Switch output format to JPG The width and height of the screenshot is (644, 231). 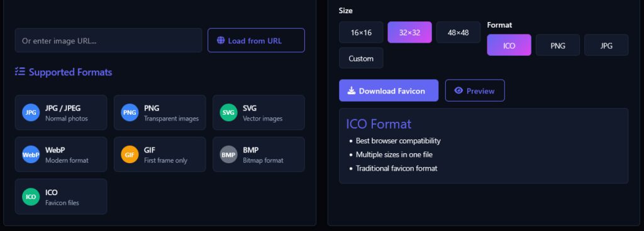(606, 45)
